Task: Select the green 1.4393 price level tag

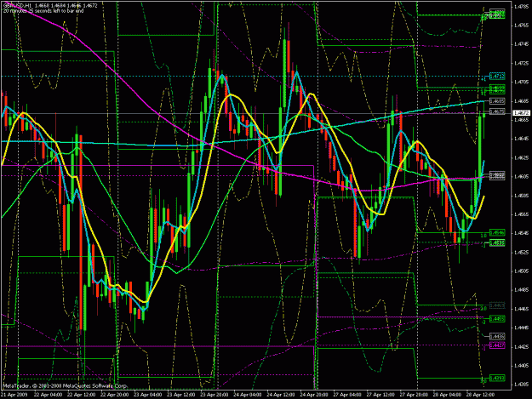Action: pyautogui.click(x=497, y=378)
